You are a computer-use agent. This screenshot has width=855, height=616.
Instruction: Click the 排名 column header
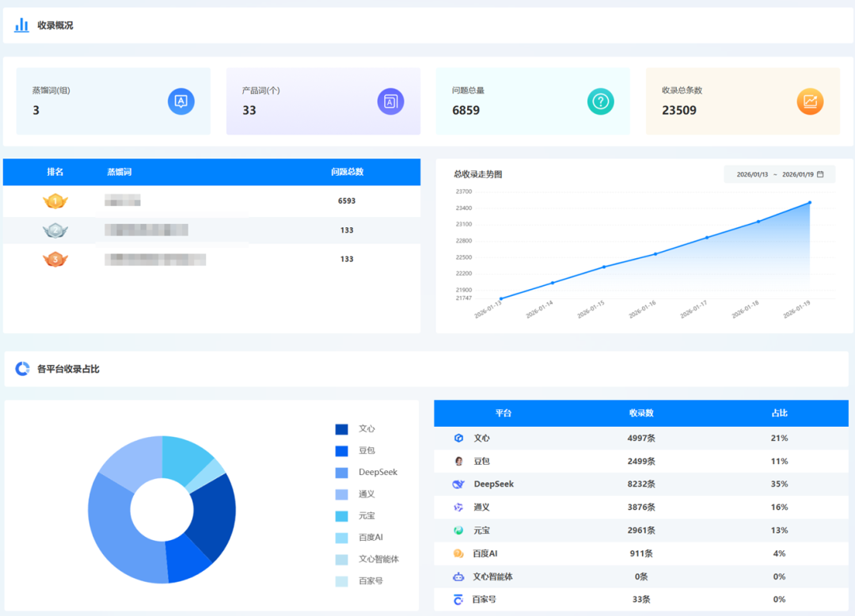click(x=55, y=172)
